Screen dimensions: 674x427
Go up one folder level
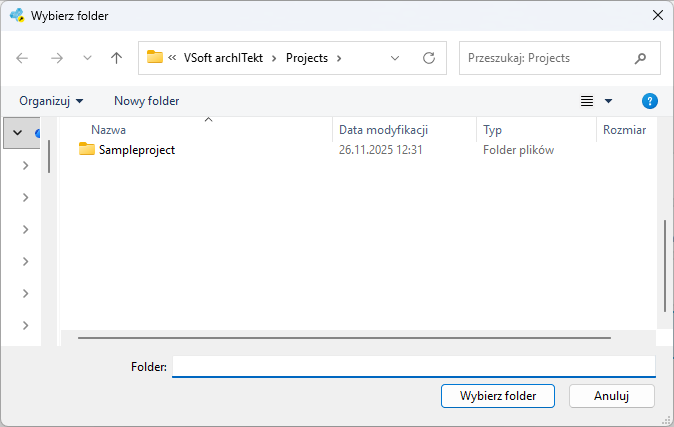pyautogui.click(x=116, y=58)
